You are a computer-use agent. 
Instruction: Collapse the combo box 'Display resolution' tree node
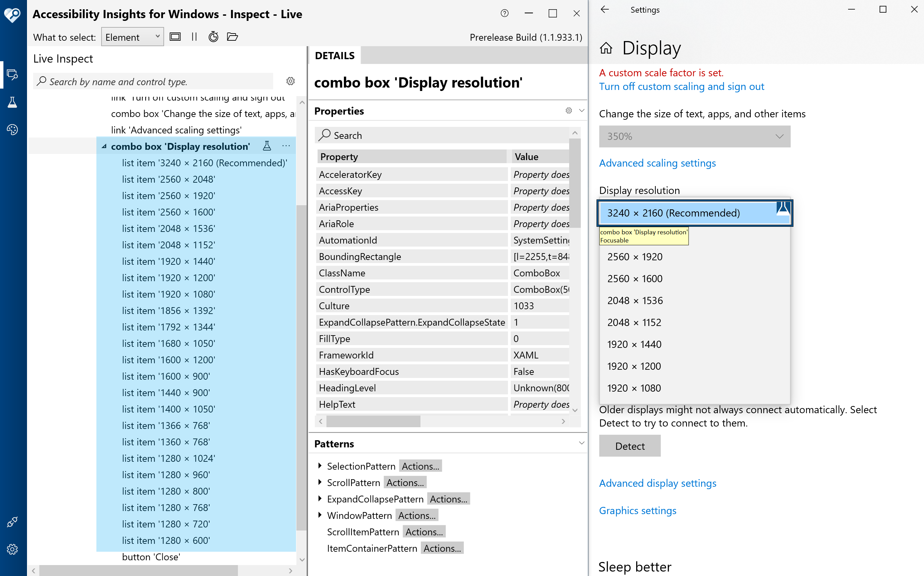point(104,146)
